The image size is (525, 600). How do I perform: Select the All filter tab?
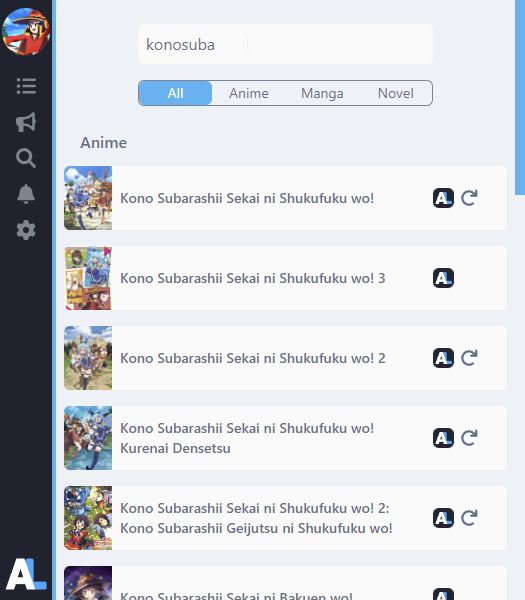click(175, 93)
